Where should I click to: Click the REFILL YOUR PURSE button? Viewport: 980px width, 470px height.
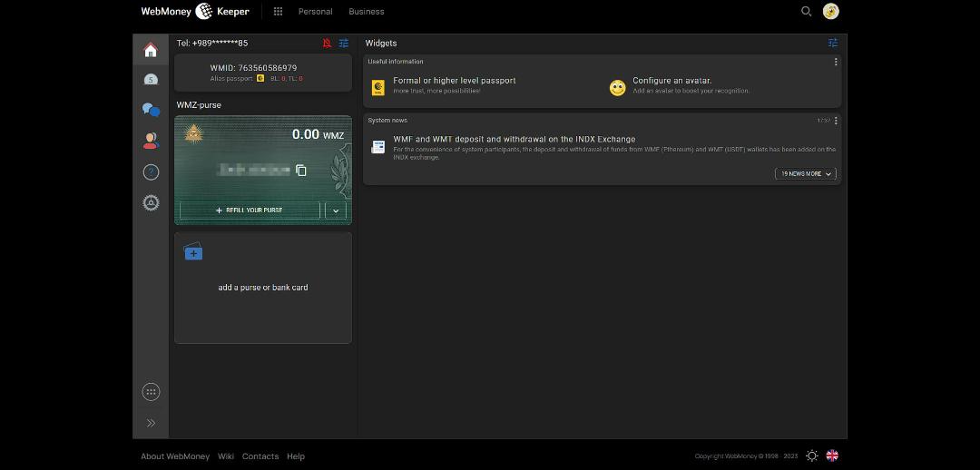pos(250,211)
